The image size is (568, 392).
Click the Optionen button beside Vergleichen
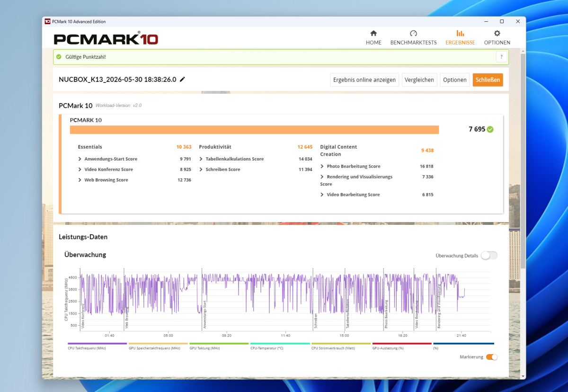coord(455,80)
